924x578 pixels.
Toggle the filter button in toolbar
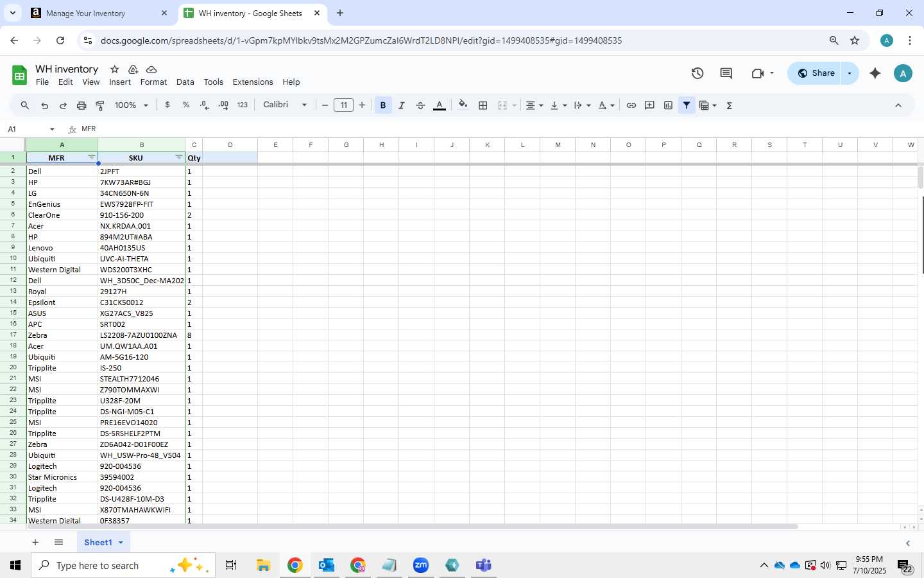(x=687, y=105)
